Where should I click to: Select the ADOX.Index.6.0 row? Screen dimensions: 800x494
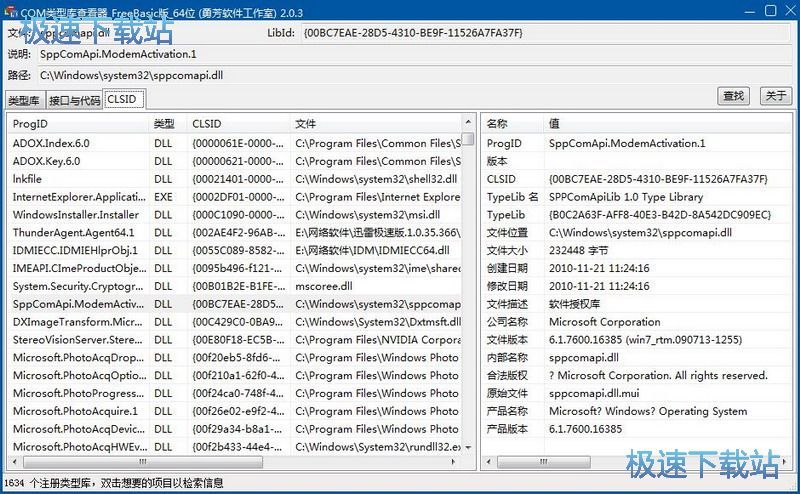coord(235,143)
